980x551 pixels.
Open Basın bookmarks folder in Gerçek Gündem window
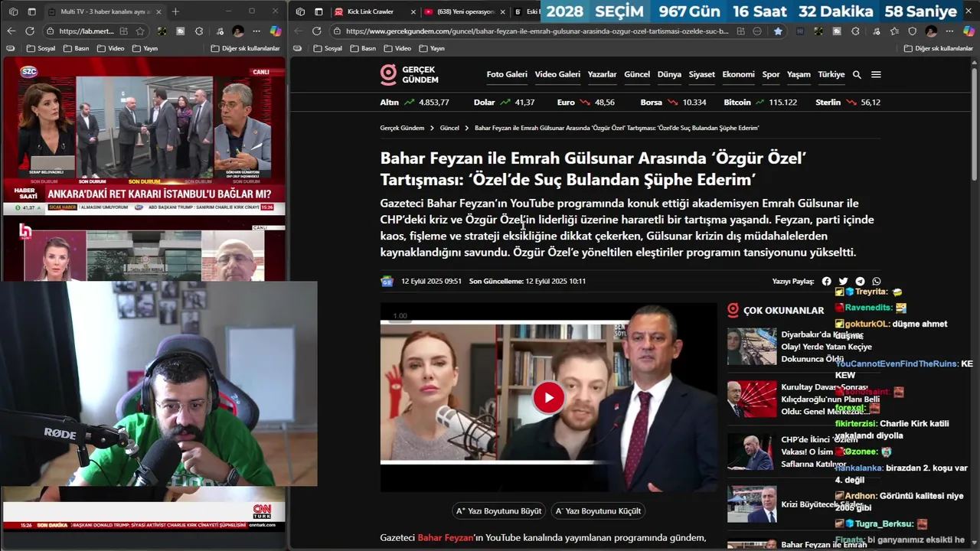click(x=363, y=48)
